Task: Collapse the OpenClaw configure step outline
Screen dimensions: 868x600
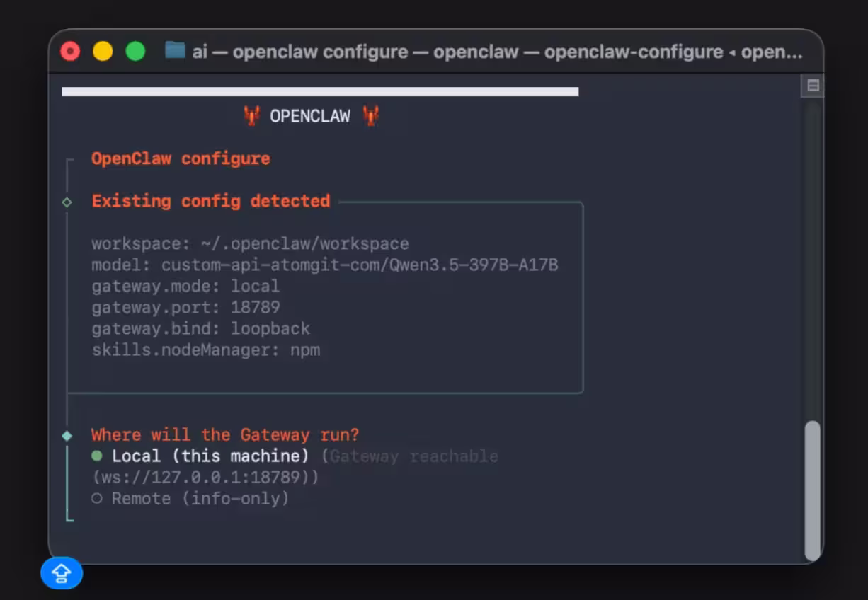Action: click(180, 158)
